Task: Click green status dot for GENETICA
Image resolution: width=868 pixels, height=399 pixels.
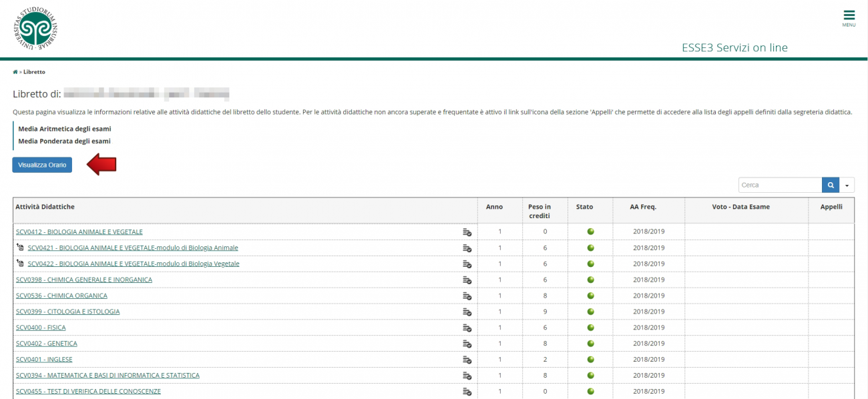Action: 590,344
